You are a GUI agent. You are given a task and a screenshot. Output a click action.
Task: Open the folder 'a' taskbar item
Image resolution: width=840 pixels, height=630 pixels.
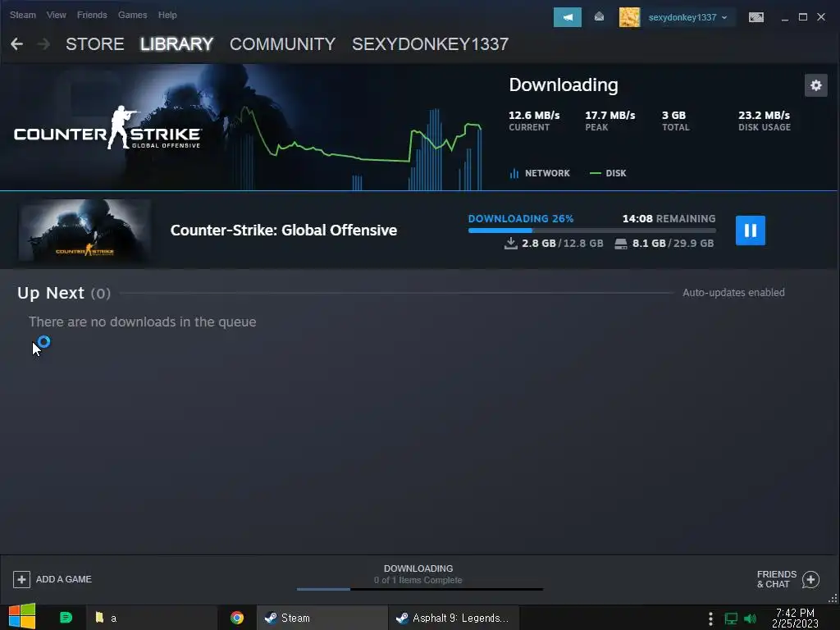(152, 618)
